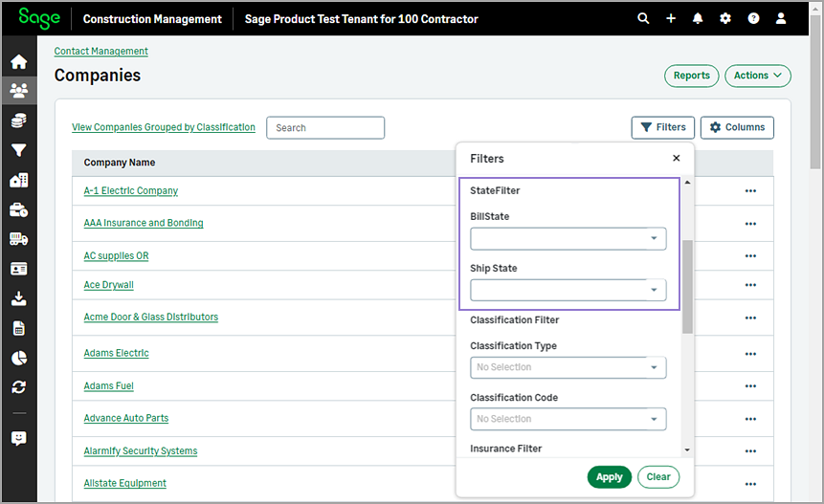Open the coins stack sidebar icon

19,121
